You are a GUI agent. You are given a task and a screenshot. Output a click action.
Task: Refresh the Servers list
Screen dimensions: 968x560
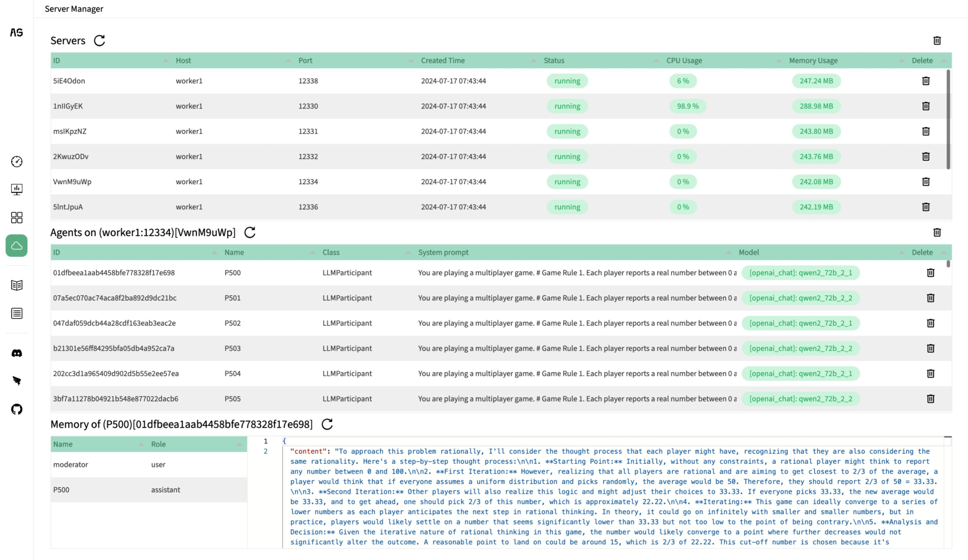click(100, 40)
